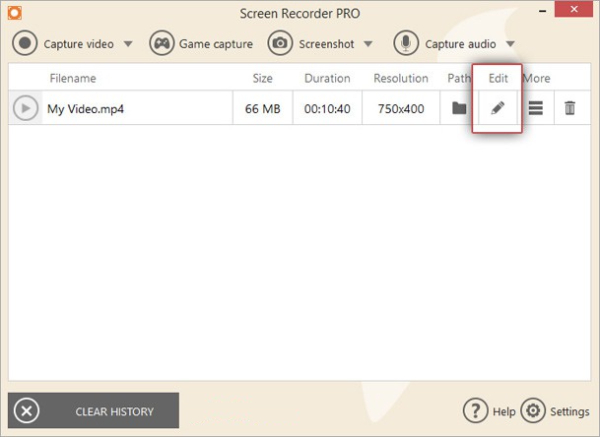
Task: Click the Capture audio microphone icon
Action: click(405, 43)
